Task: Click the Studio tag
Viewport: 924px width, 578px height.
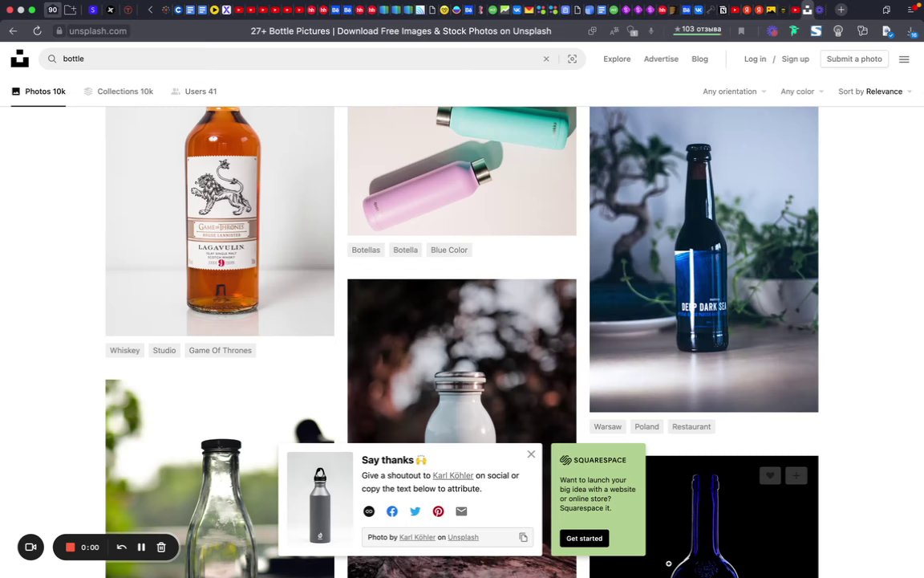Action: [x=164, y=350]
